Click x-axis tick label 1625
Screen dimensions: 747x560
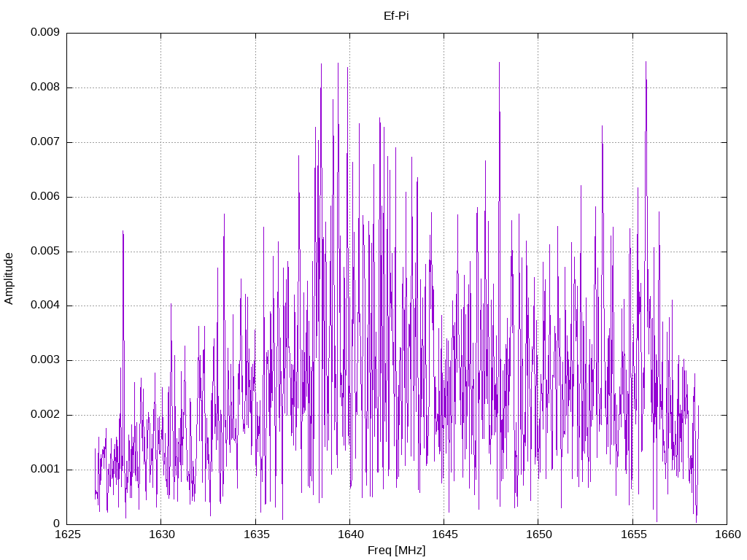[67, 534]
